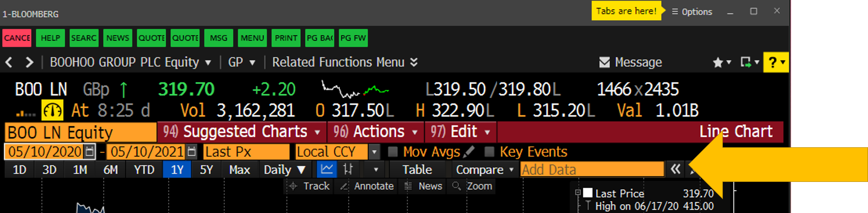Select the bar chart type icon
Screen dimensions: 868x213
point(348,170)
